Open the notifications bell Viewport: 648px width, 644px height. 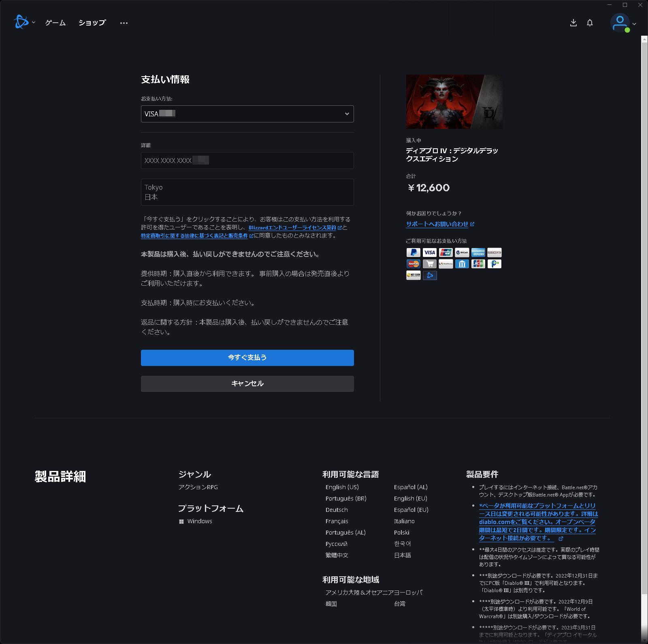tap(590, 23)
